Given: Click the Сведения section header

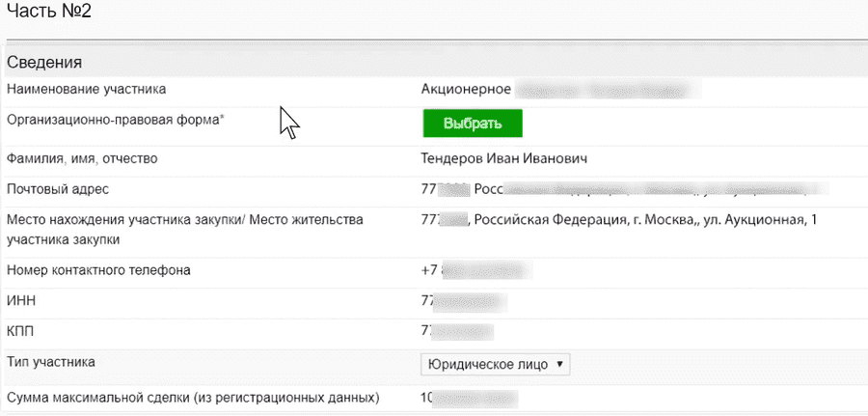Looking at the screenshot, I should pos(44,63).
